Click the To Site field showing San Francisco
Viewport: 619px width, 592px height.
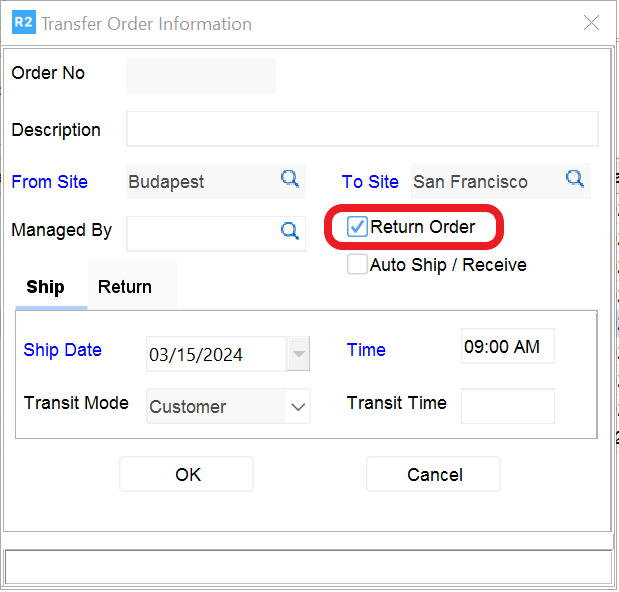485,182
